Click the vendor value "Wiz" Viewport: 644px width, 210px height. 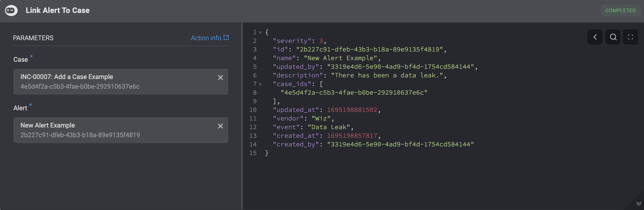pos(321,118)
